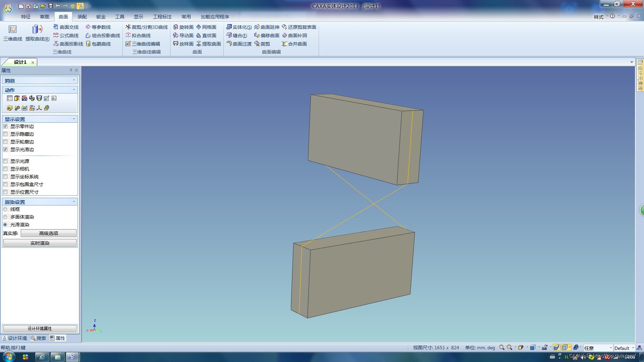Check 显示位置尺寸 checkbox

tap(5, 192)
